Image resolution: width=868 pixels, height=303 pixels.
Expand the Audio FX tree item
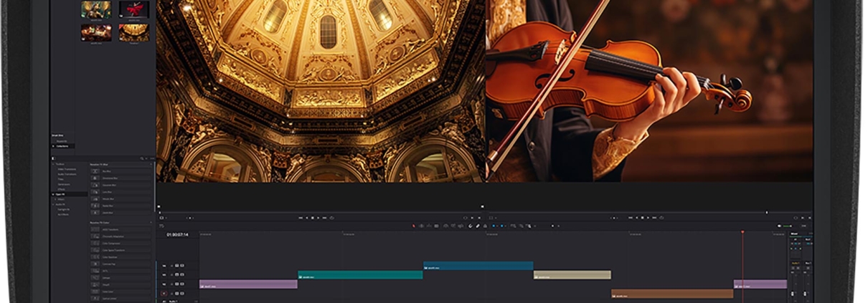[54, 204]
